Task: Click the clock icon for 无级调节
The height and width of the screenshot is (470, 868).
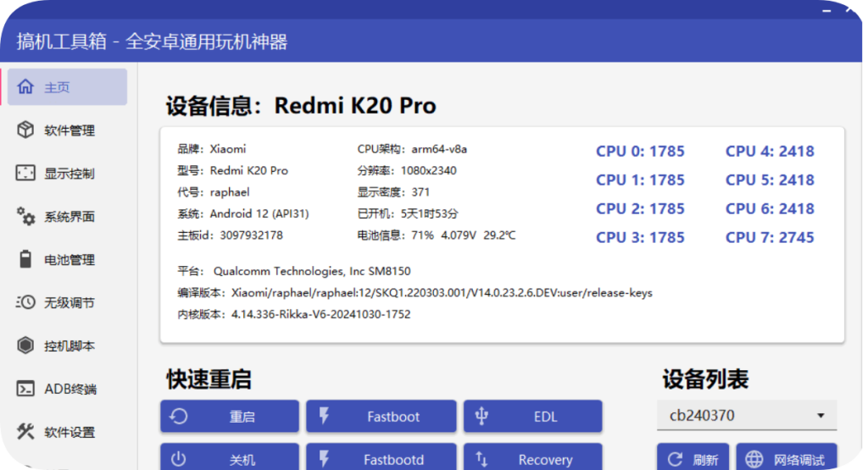Action: (25, 302)
